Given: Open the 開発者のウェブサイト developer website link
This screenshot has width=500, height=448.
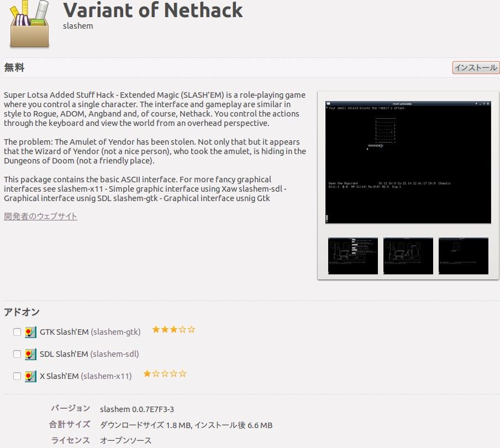Looking at the screenshot, I should click(40, 216).
